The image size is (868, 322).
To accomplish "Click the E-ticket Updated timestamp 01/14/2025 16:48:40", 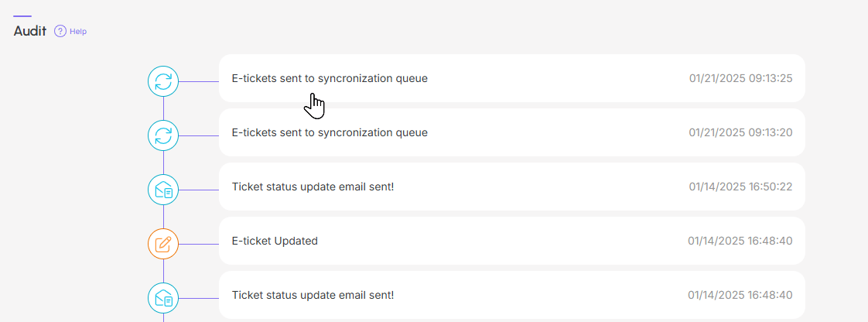I will point(740,241).
